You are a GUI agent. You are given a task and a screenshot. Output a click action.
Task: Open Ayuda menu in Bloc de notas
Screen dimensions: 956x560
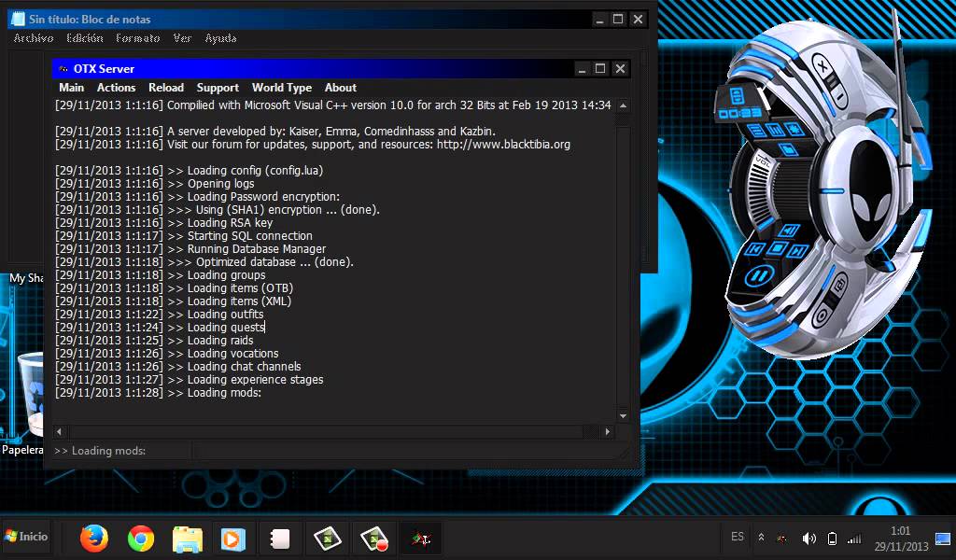pos(220,38)
